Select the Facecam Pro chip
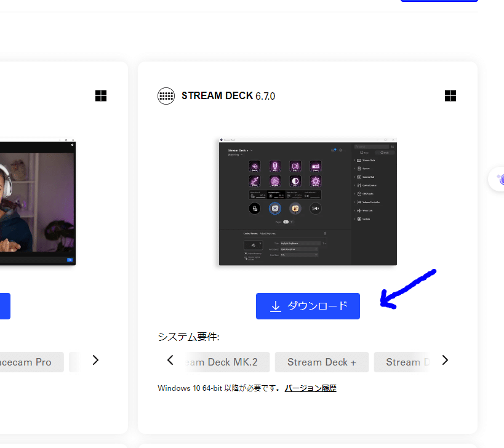 coord(31,362)
